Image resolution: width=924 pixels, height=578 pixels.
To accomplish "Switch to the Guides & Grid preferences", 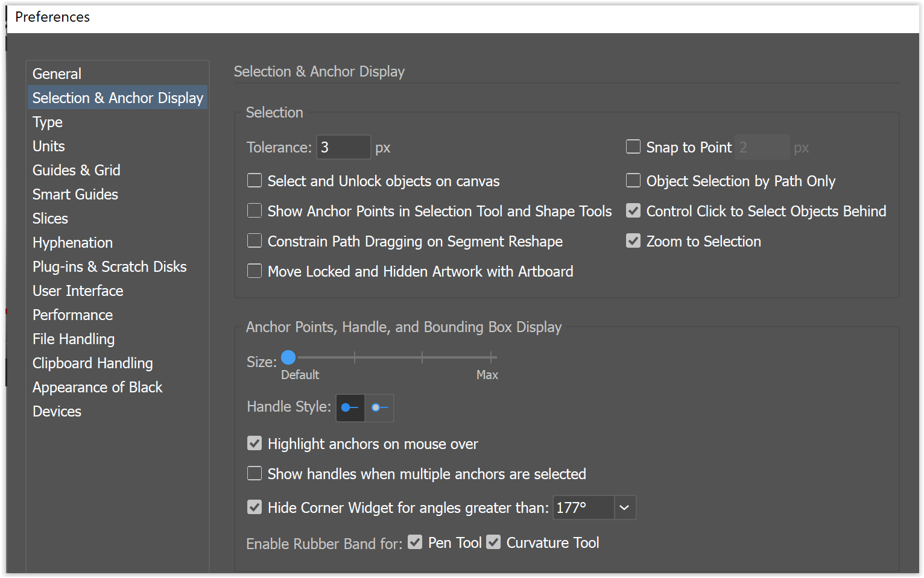I will (x=76, y=170).
